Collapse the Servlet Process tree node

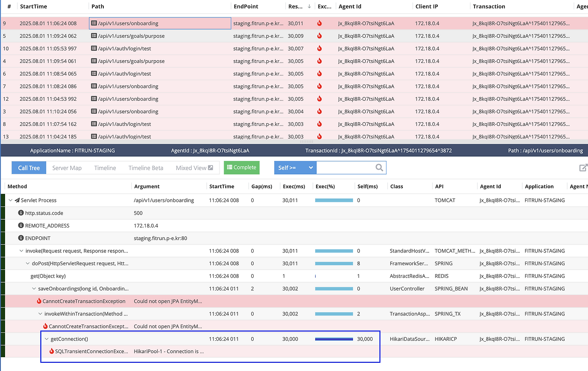(x=11, y=200)
